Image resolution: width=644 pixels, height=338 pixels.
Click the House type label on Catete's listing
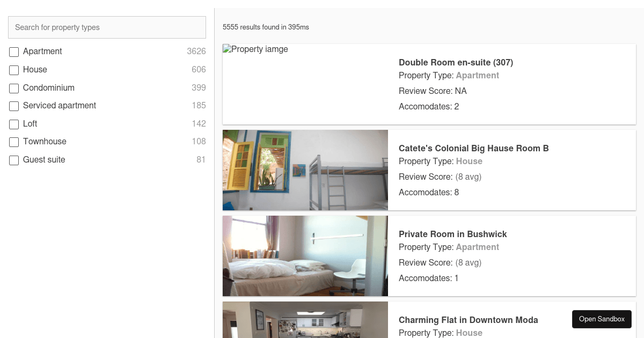tap(469, 161)
